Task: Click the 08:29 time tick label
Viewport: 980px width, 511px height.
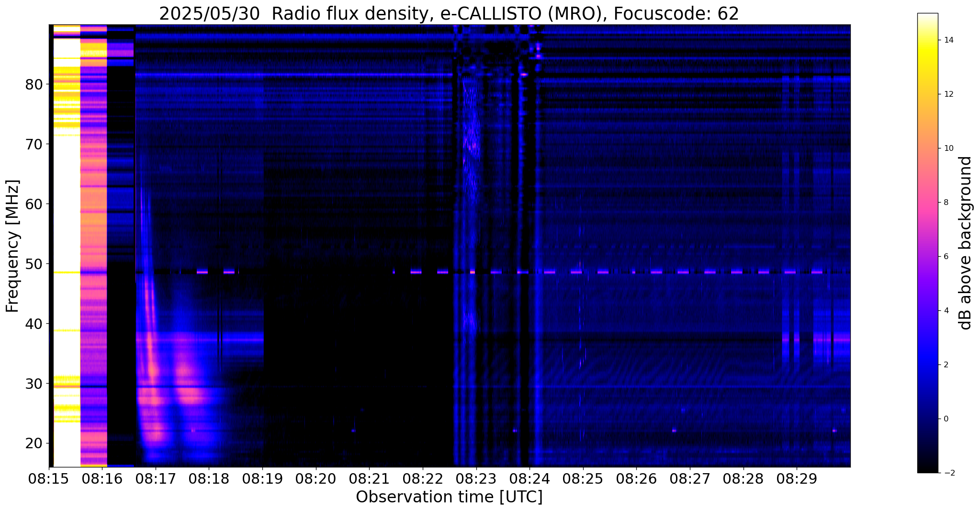Action: tap(797, 478)
